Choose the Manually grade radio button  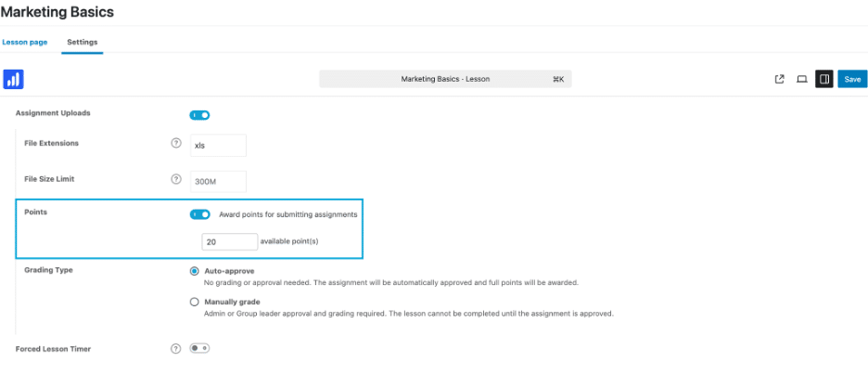tap(194, 302)
